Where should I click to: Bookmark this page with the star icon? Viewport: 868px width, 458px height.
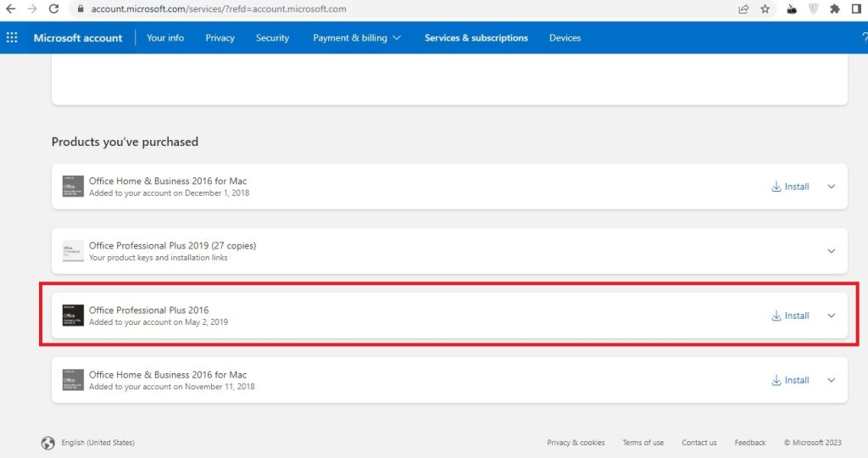[x=765, y=9]
